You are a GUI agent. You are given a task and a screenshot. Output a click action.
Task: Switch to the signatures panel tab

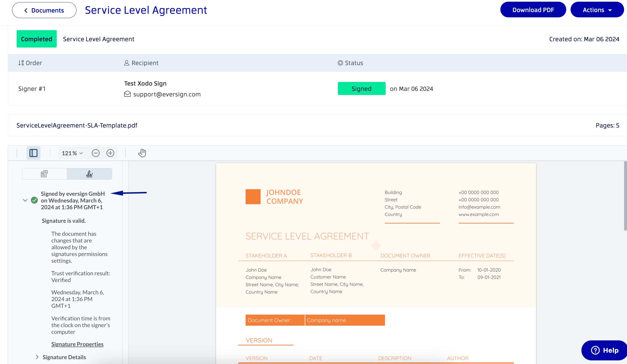89,174
